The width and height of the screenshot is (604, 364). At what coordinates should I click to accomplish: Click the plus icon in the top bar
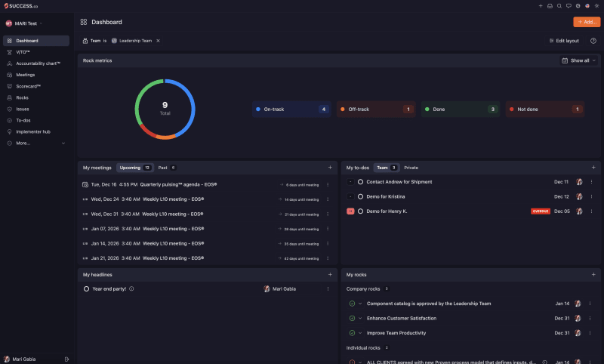541,6
